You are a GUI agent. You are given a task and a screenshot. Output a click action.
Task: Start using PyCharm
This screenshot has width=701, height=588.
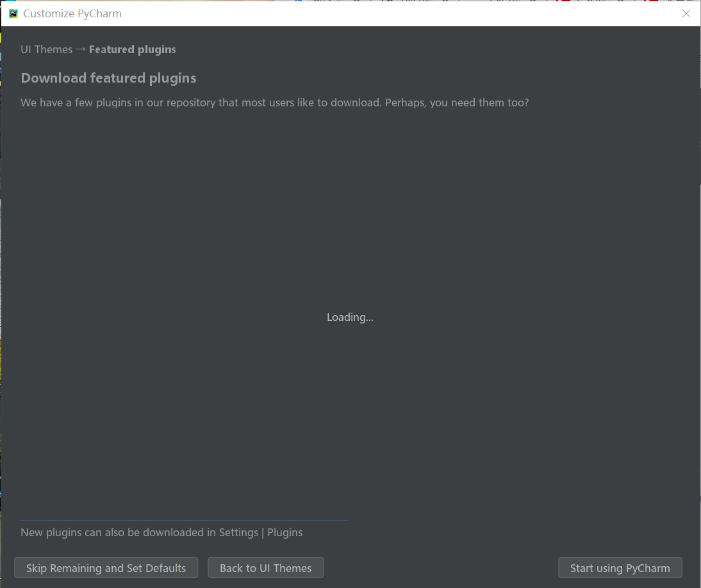(620, 568)
